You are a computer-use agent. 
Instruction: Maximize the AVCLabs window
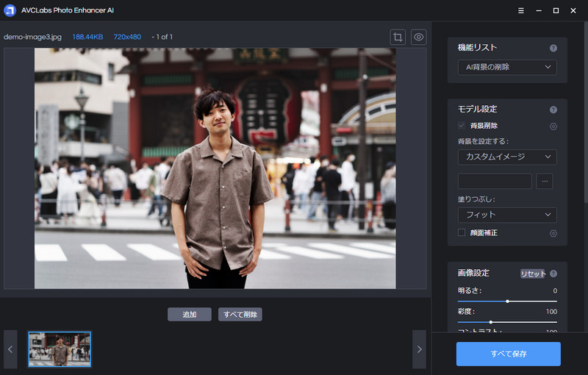[556, 10]
